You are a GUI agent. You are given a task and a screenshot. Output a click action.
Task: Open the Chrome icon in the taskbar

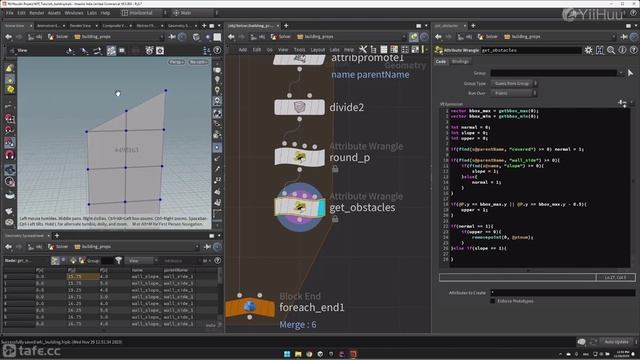[309, 354]
